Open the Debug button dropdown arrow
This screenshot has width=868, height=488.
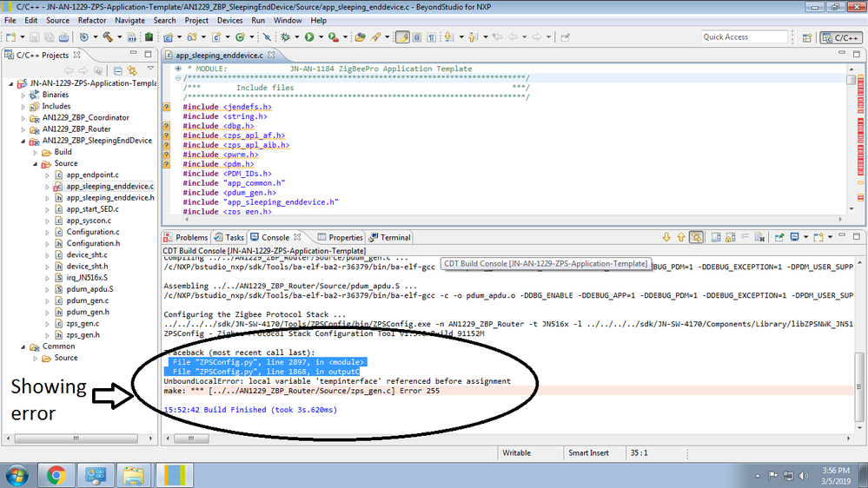coord(296,37)
